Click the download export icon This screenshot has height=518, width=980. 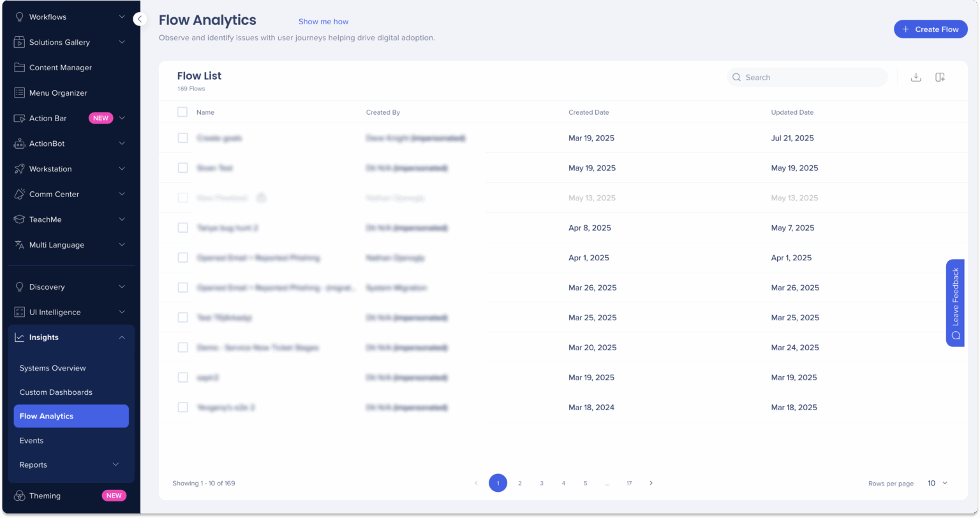click(x=916, y=77)
